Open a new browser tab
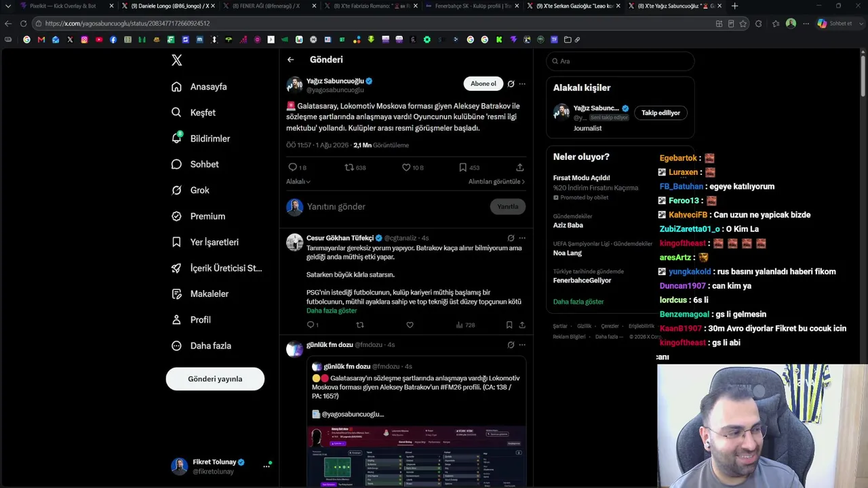 734,6
